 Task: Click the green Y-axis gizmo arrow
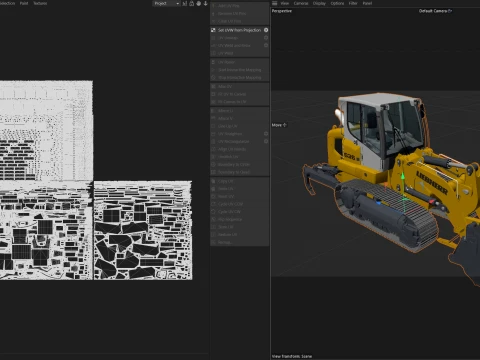click(x=403, y=177)
